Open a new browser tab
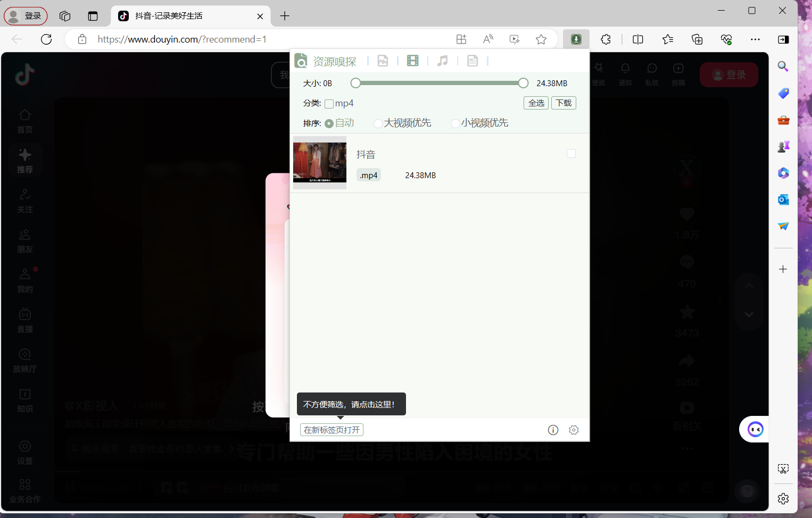This screenshot has width=812, height=518. click(x=285, y=16)
